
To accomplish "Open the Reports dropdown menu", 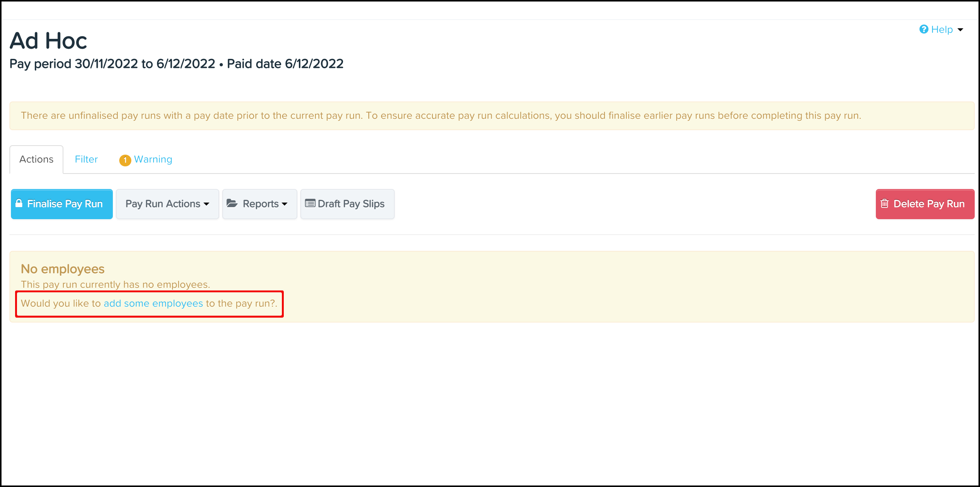I will (260, 204).
